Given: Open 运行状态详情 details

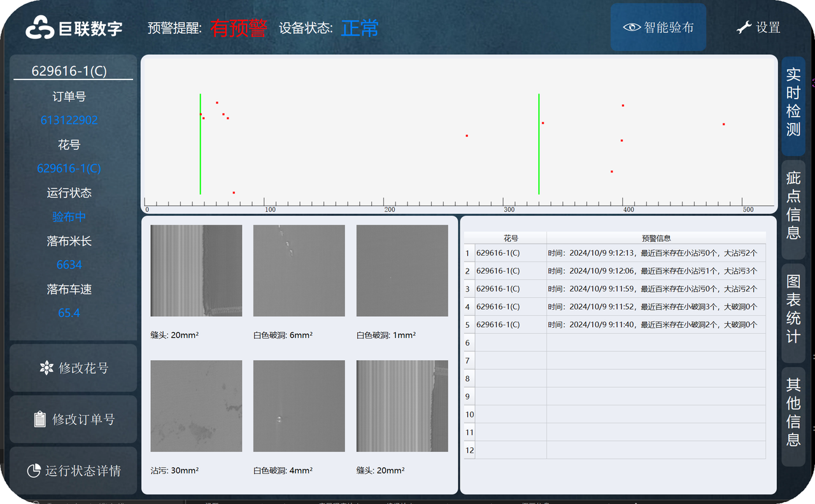Looking at the screenshot, I should pyautogui.click(x=73, y=471).
